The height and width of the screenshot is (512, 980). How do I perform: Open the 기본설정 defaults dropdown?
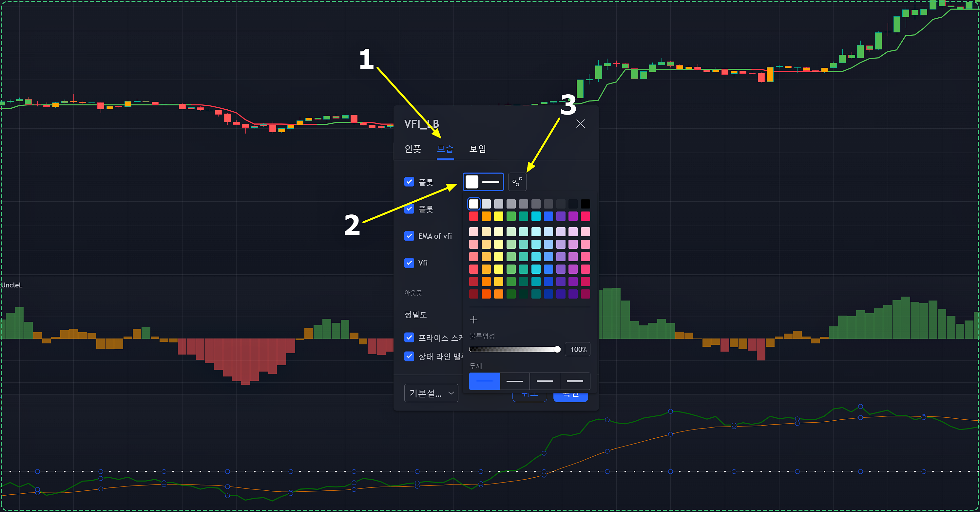pos(431,393)
